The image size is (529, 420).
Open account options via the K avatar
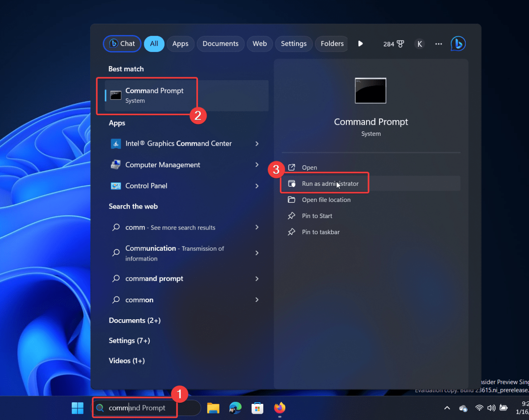(419, 43)
